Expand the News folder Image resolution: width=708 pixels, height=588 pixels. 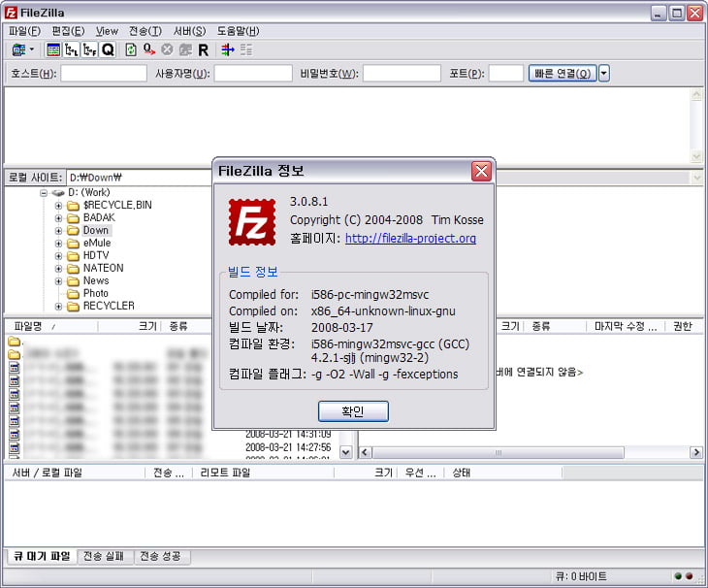tap(58, 281)
